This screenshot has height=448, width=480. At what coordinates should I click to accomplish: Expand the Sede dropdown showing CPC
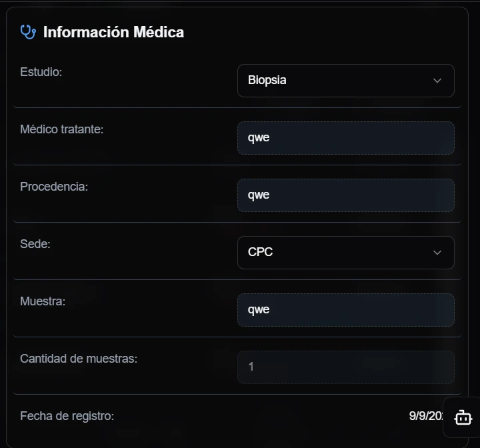click(333, 253)
